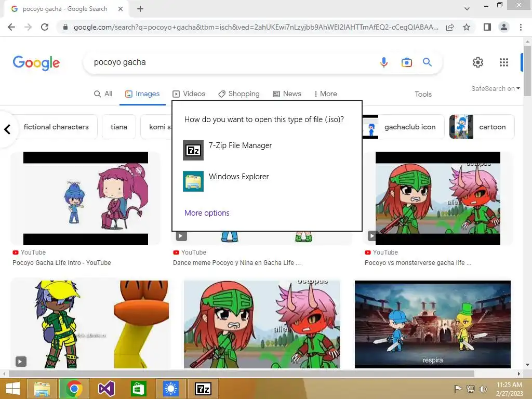532x399 pixels.
Task: Open the News tab
Action: click(287, 94)
